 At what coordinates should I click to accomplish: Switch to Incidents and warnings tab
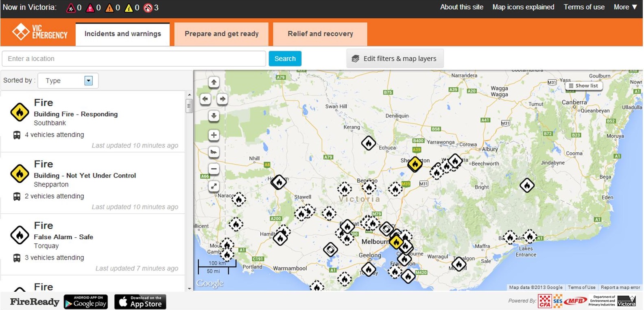tap(123, 34)
